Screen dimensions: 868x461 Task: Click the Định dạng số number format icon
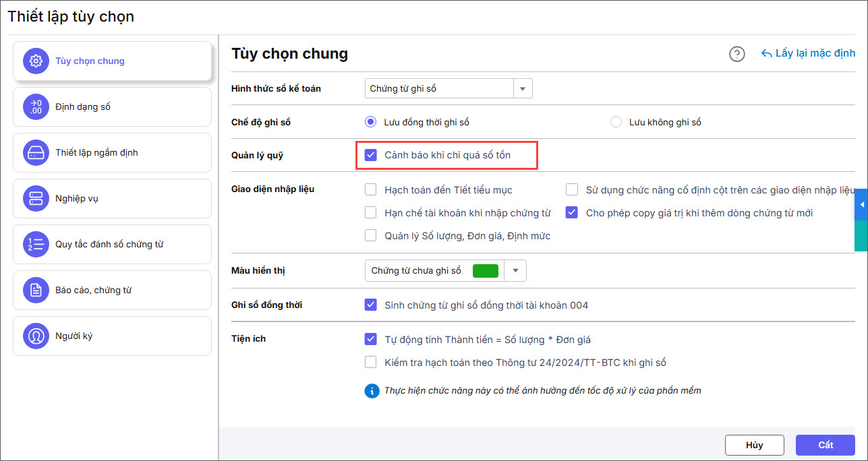pyautogui.click(x=36, y=107)
